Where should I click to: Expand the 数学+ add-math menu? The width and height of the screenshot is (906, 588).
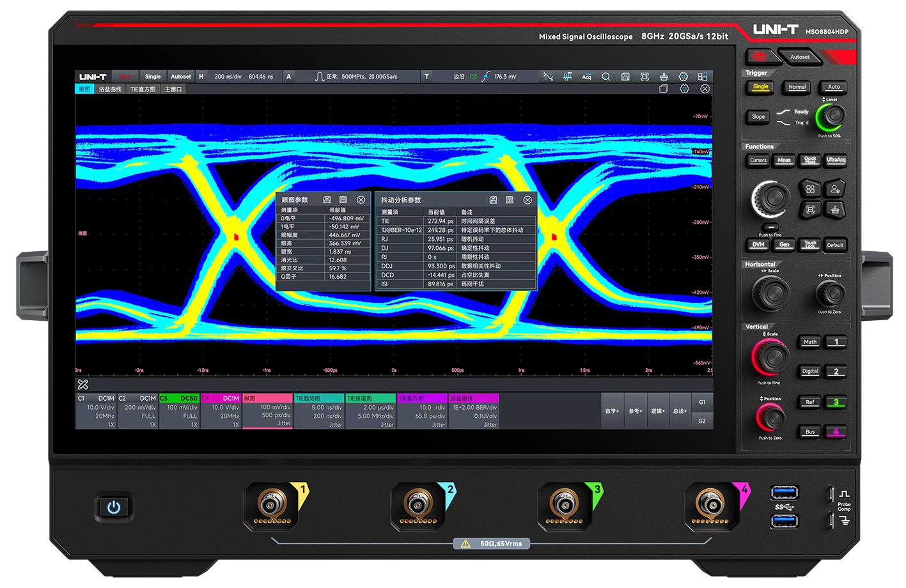point(613,411)
